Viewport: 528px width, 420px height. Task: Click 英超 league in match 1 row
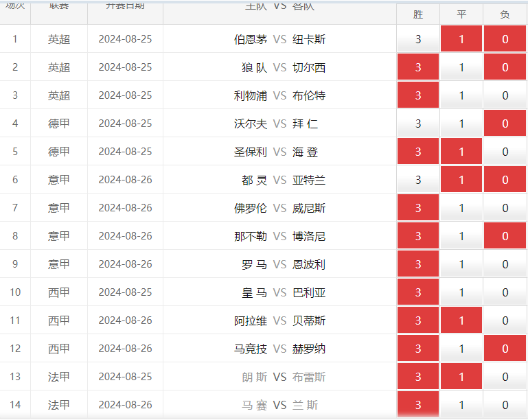pyautogui.click(x=59, y=39)
